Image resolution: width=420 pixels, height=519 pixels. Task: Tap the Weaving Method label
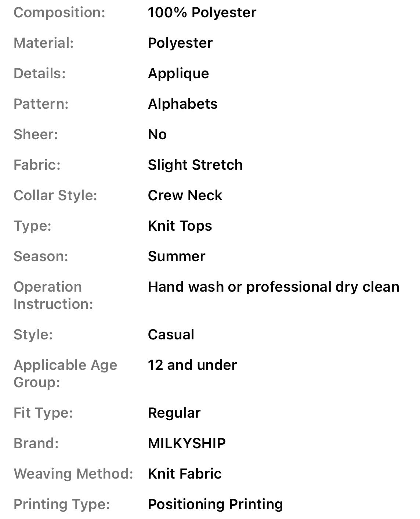coord(73,474)
